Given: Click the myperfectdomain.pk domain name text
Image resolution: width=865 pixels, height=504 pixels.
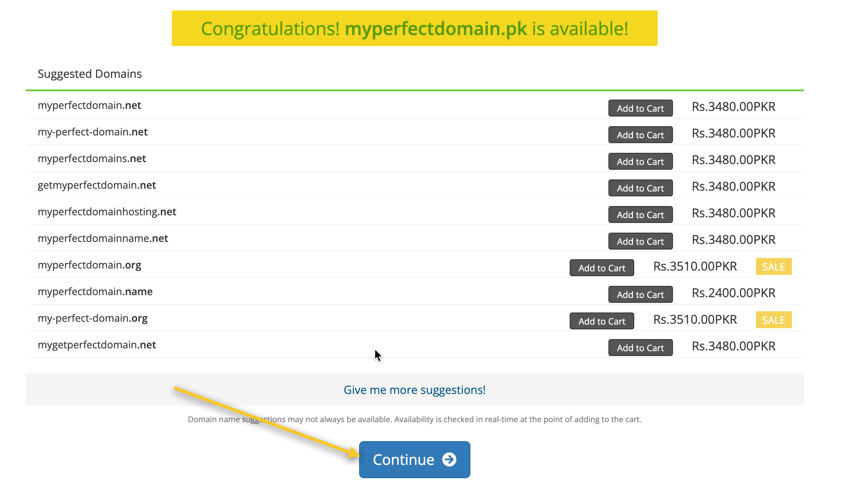Looking at the screenshot, I should tap(436, 28).
